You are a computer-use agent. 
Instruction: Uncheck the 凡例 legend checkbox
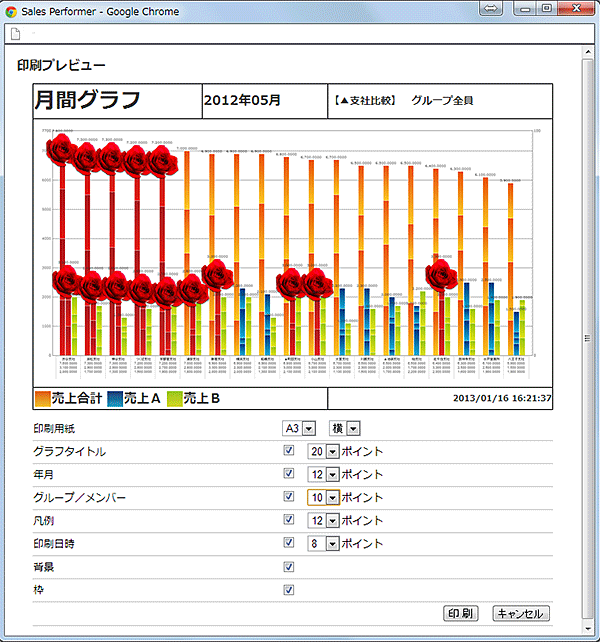coord(289,520)
